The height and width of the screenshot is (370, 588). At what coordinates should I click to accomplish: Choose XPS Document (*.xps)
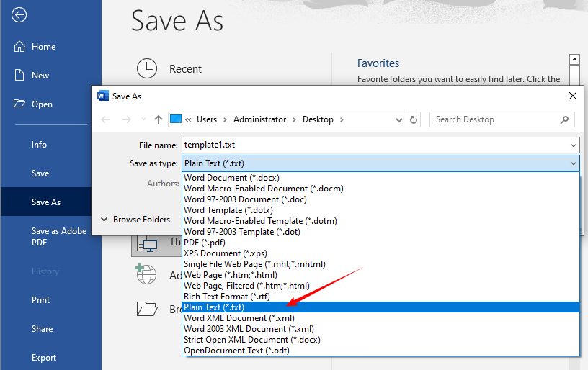(x=380, y=253)
